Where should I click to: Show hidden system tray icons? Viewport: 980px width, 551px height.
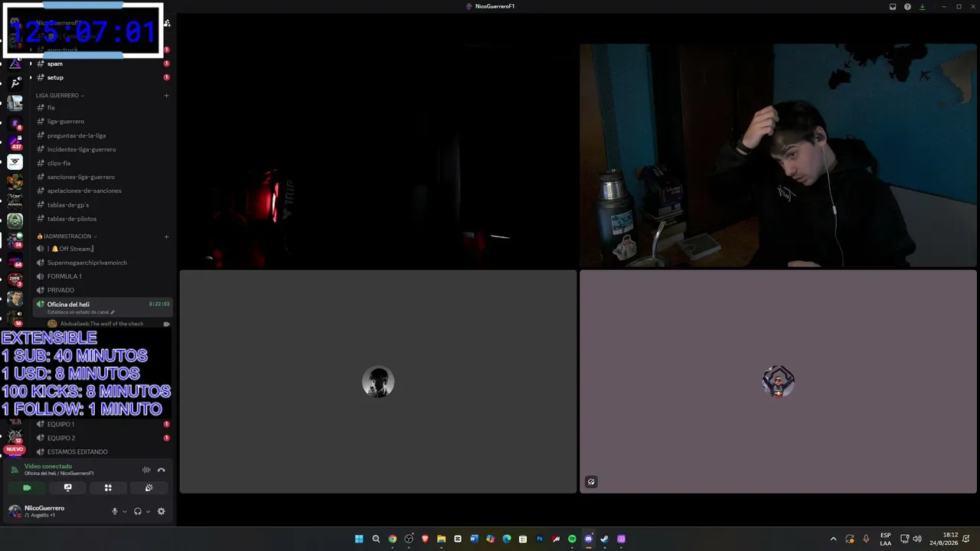click(x=833, y=539)
